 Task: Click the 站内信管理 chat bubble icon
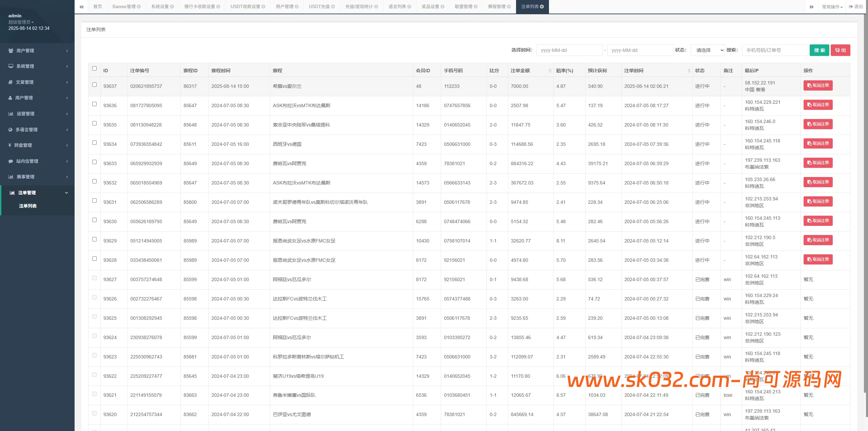coord(11,161)
